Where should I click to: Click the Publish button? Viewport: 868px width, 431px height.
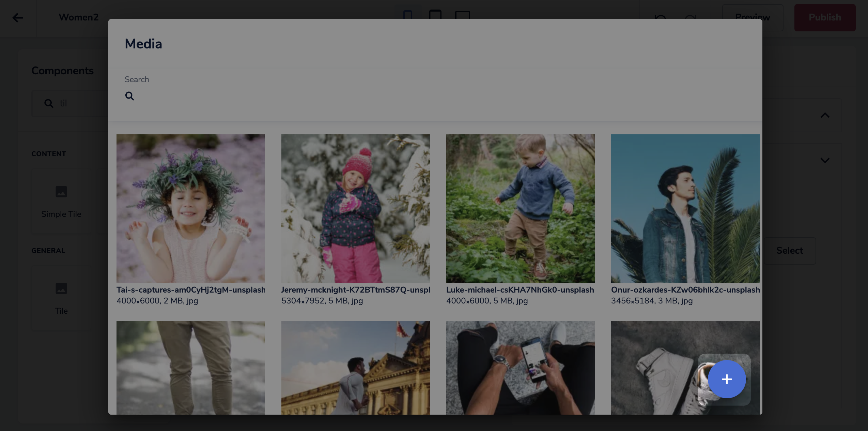pyautogui.click(x=825, y=17)
